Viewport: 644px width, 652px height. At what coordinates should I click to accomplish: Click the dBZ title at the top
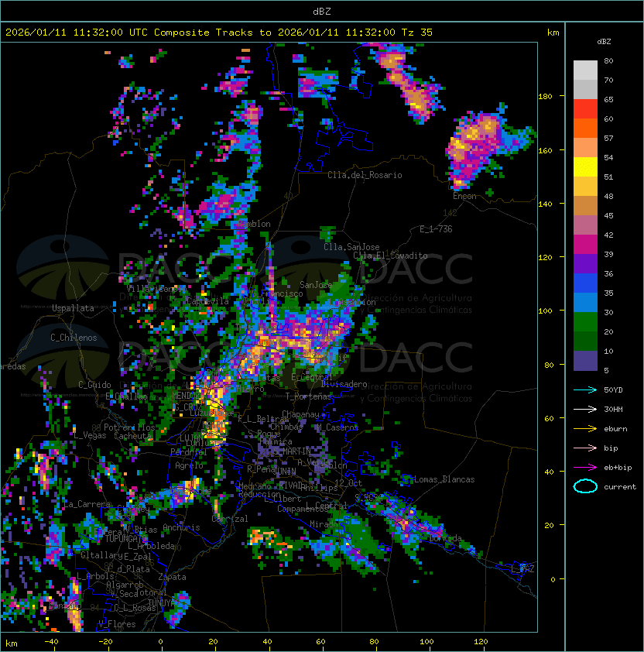click(x=322, y=11)
